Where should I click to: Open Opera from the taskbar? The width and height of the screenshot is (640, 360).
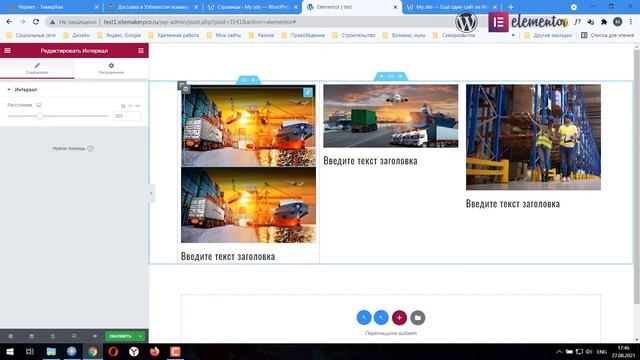pos(113,351)
